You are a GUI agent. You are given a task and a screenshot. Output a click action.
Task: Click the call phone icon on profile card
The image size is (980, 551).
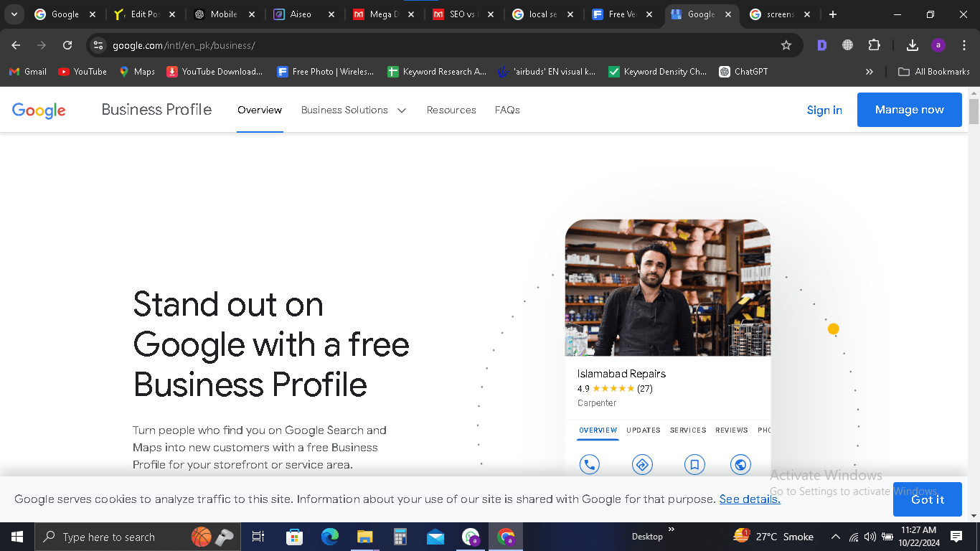pos(589,465)
